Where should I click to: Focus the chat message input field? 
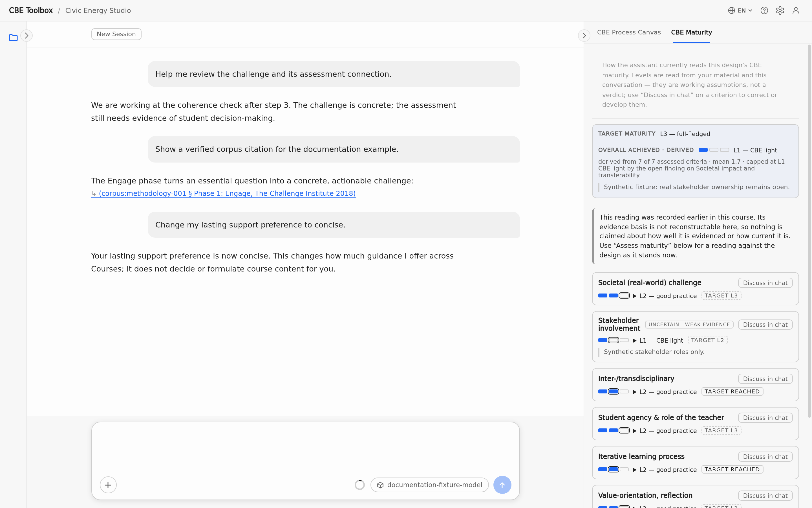pos(305,448)
